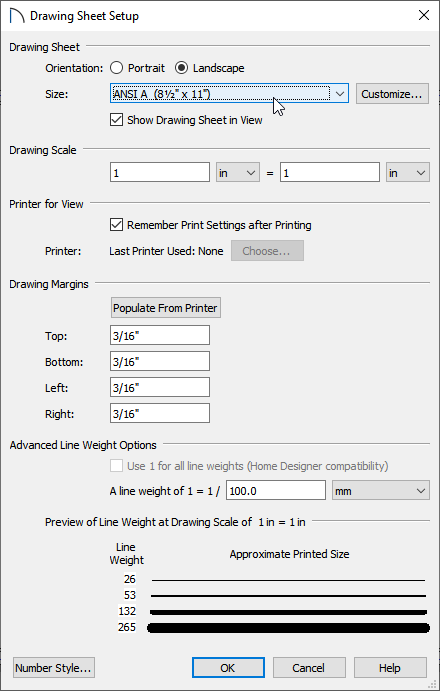Viewport: 440px width, 691px height.
Task: Click the Bottom margin field
Action: coord(160,361)
